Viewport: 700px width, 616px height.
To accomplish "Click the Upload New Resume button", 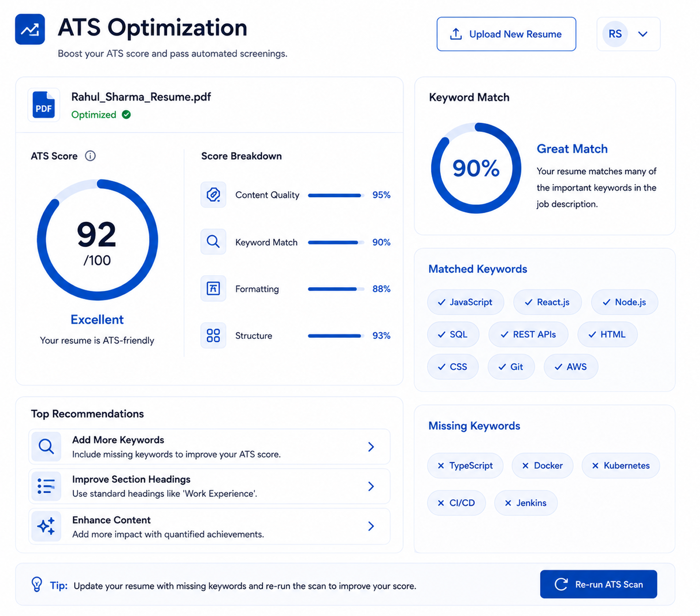I will tap(506, 34).
